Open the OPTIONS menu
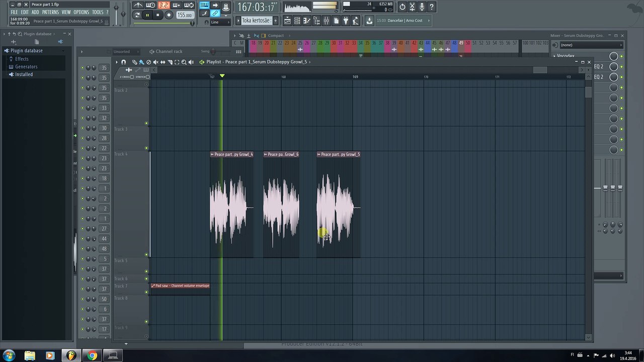The height and width of the screenshot is (362, 644). 82,12
